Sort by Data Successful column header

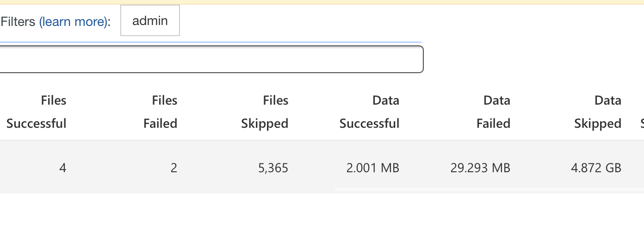point(369,112)
